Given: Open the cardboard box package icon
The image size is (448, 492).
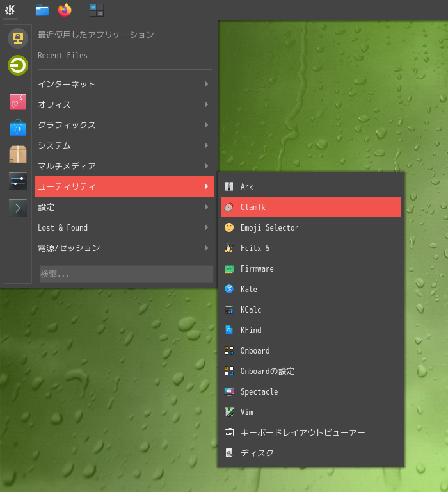Looking at the screenshot, I should coord(18,154).
